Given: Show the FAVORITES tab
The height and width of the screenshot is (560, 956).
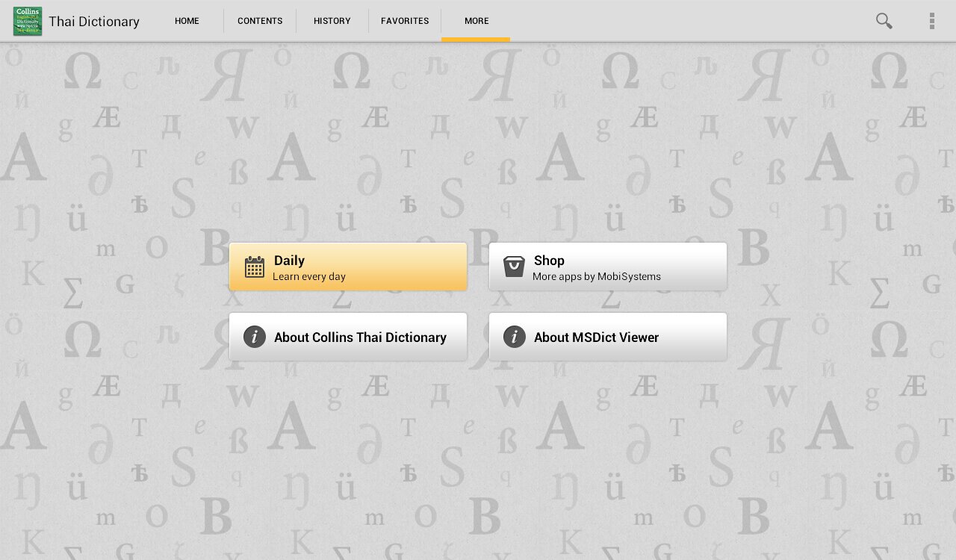Looking at the screenshot, I should click(405, 21).
